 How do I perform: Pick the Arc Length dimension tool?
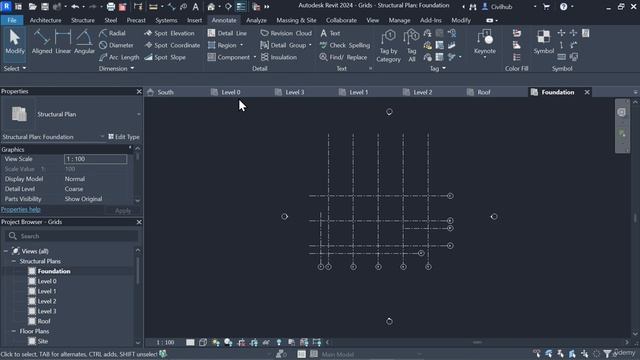(119, 57)
